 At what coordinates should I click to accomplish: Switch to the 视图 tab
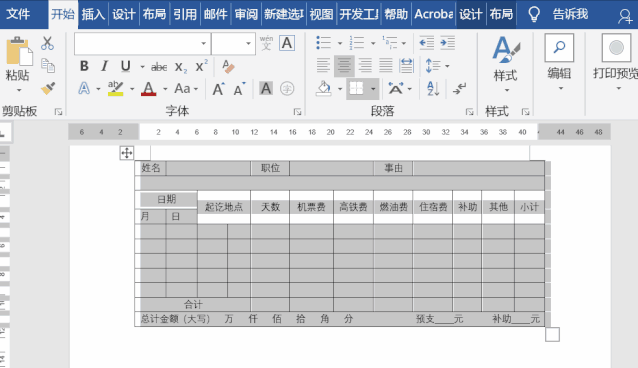321,14
